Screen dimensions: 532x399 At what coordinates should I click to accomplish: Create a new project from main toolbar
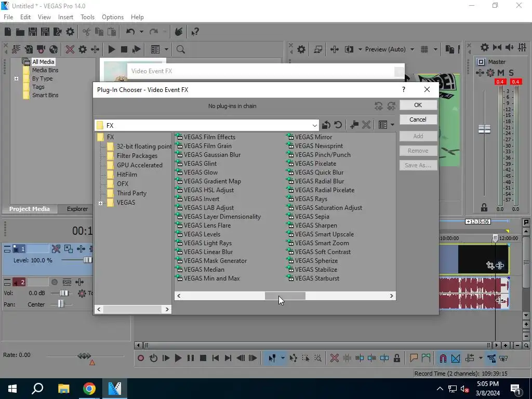click(x=8, y=32)
